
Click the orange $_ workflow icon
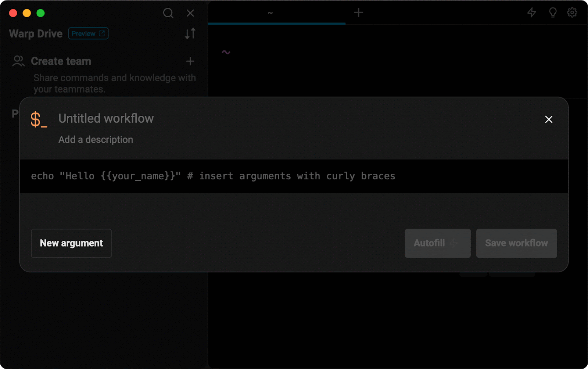coord(39,119)
